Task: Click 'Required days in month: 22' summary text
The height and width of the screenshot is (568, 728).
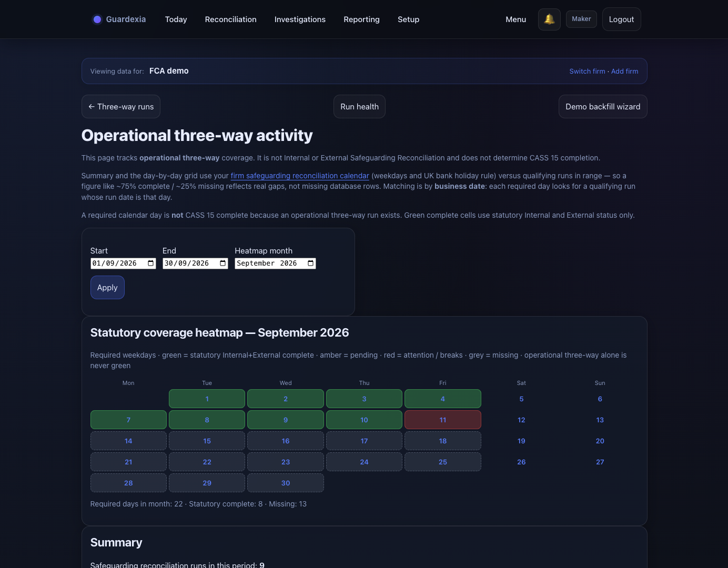Action: (x=136, y=504)
